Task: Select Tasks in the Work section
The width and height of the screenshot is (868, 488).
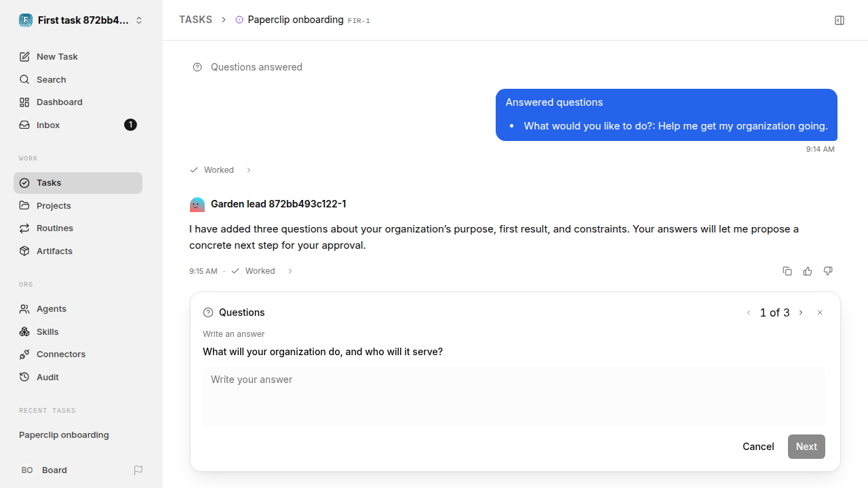Action: (78, 183)
